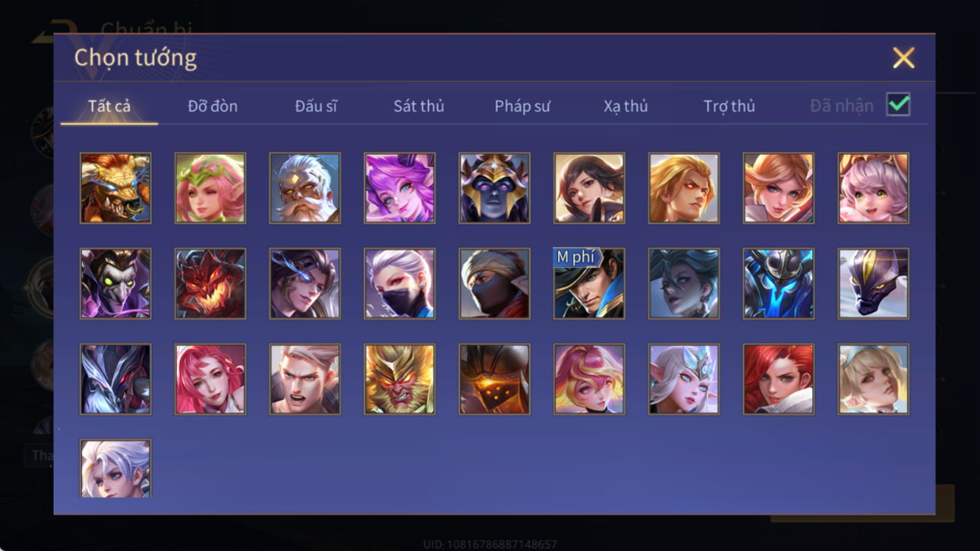Filter heroes by Sát thủ
Viewport: 980px width, 551px height.
pos(418,106)
